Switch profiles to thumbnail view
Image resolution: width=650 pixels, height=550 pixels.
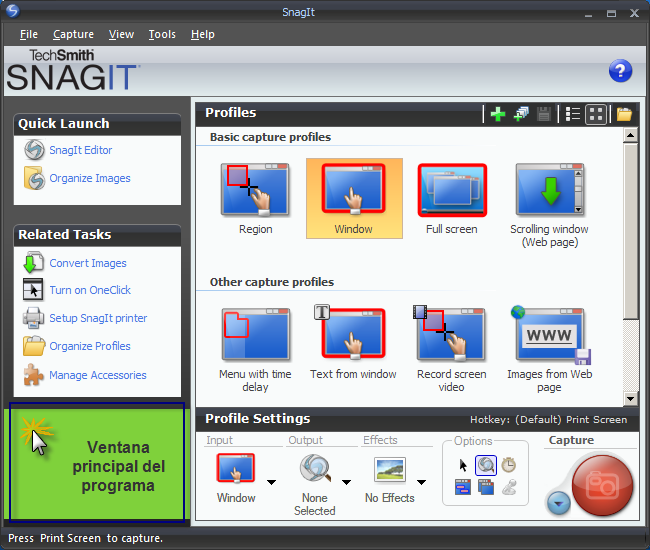tap(596, 114)
